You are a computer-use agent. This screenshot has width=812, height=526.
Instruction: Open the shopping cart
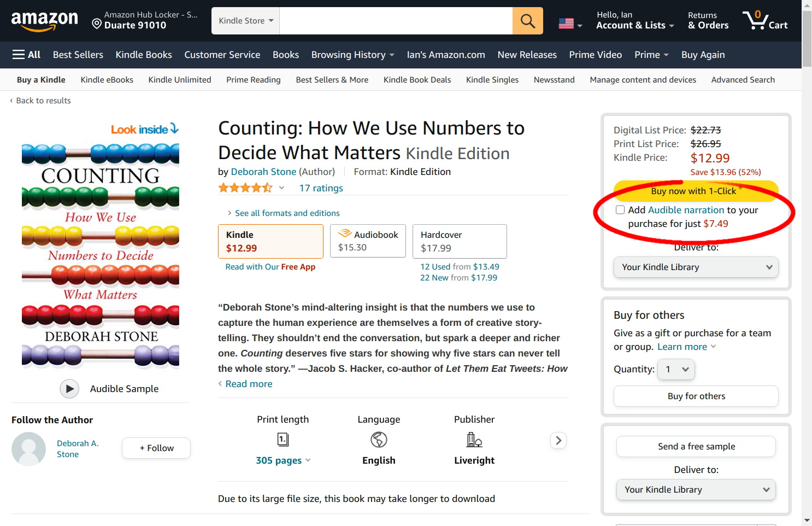pos(765,21)
